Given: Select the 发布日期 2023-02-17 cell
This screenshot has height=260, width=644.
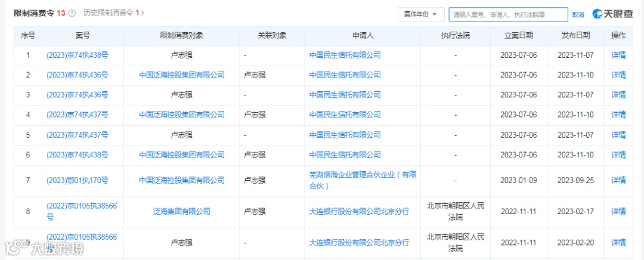Looking at the screenshot, I should tap(576, 212).
